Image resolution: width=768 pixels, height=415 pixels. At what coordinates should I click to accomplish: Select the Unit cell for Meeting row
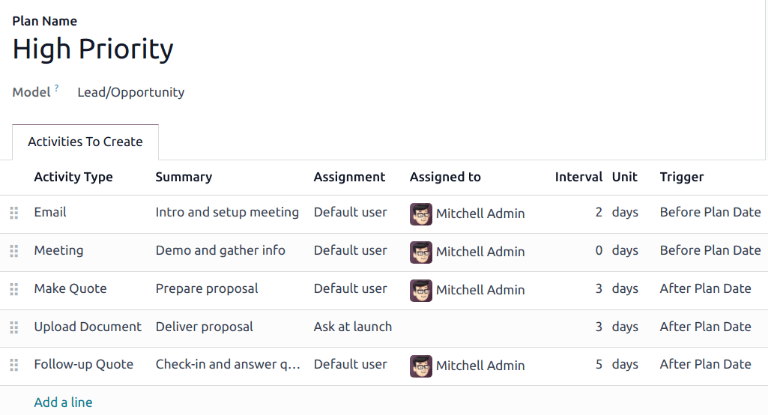(x=625, y=251)
